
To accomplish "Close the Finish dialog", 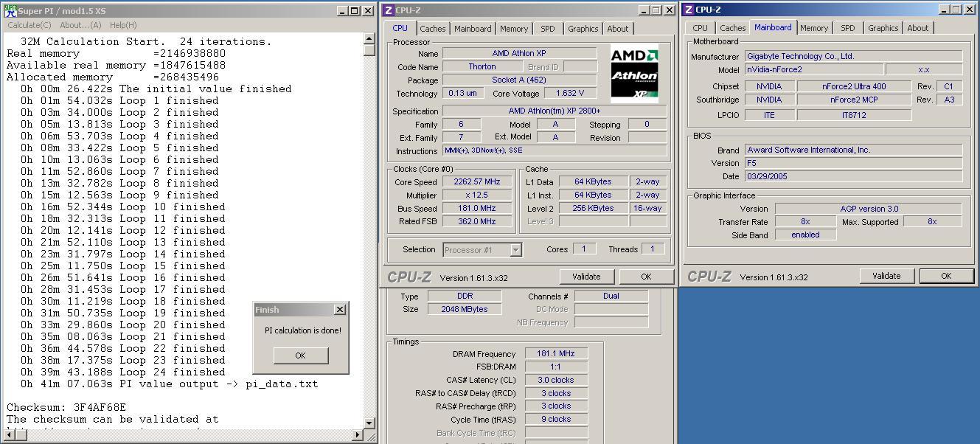I will click(339, 310).
